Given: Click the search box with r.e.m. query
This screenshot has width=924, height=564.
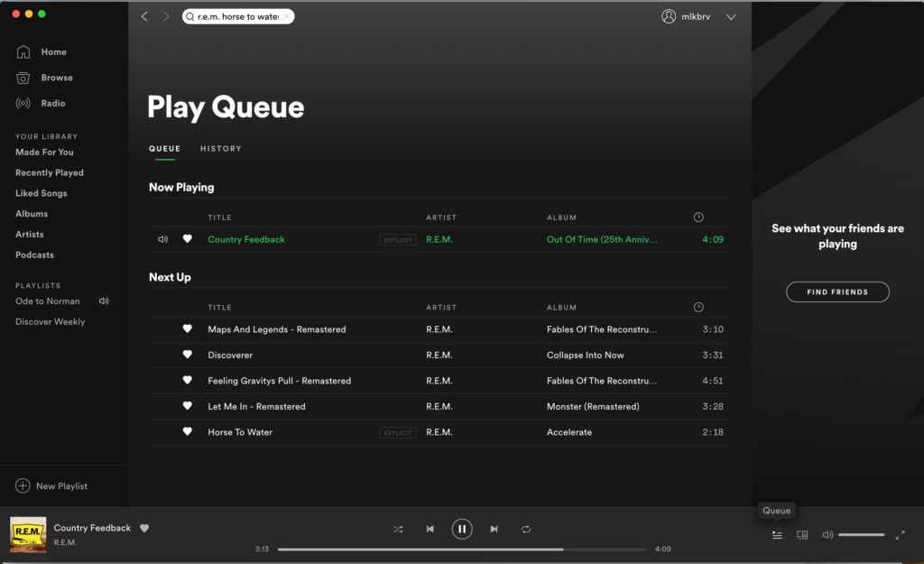Looking at the screenshot, I should 238,16.
